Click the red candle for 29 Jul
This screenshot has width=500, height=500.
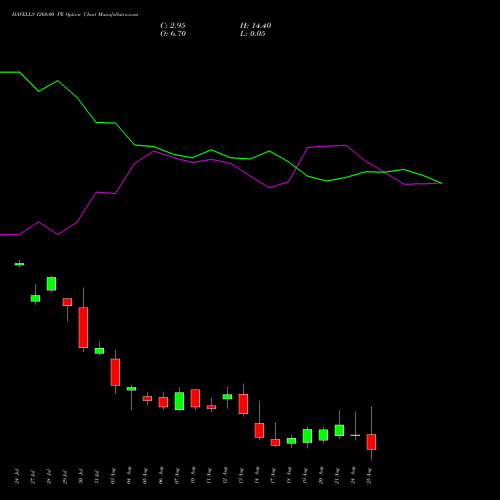tap(67, 302)
